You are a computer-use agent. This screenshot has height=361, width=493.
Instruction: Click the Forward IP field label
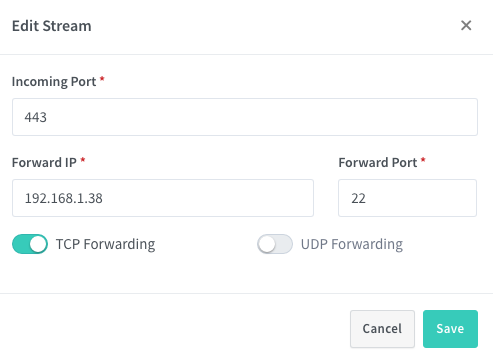tap(44, 163)
